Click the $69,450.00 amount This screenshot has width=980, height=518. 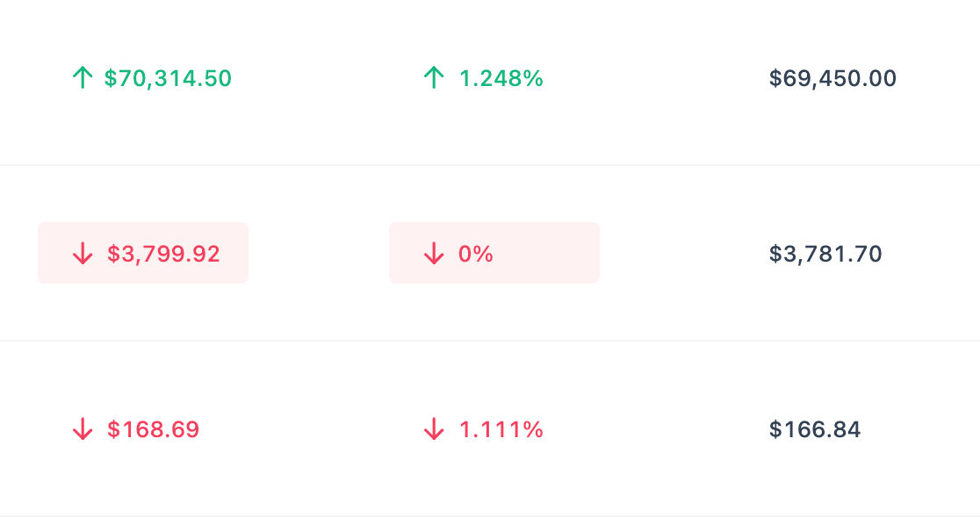(x=832, y=79)
